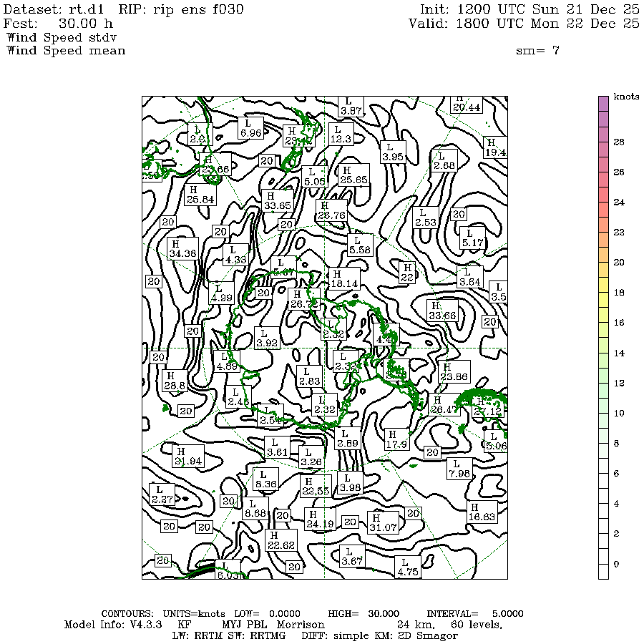Select the 'L 2.68' minimum label
This screenshot has width=644, height=644.
point(444,160)
